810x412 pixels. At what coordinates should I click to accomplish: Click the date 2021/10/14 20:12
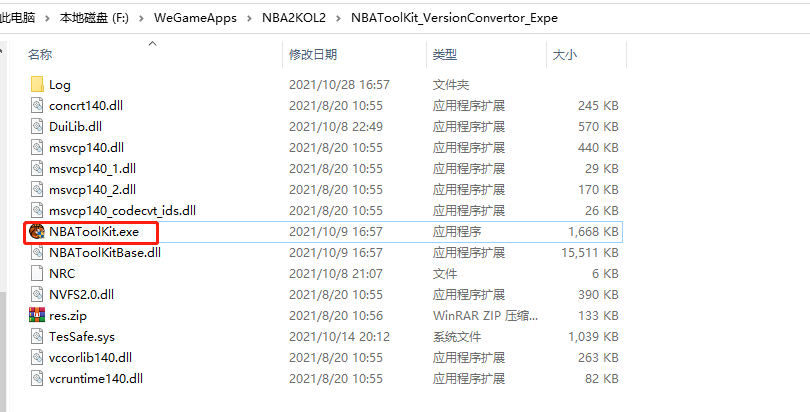(x=339, y=337)
